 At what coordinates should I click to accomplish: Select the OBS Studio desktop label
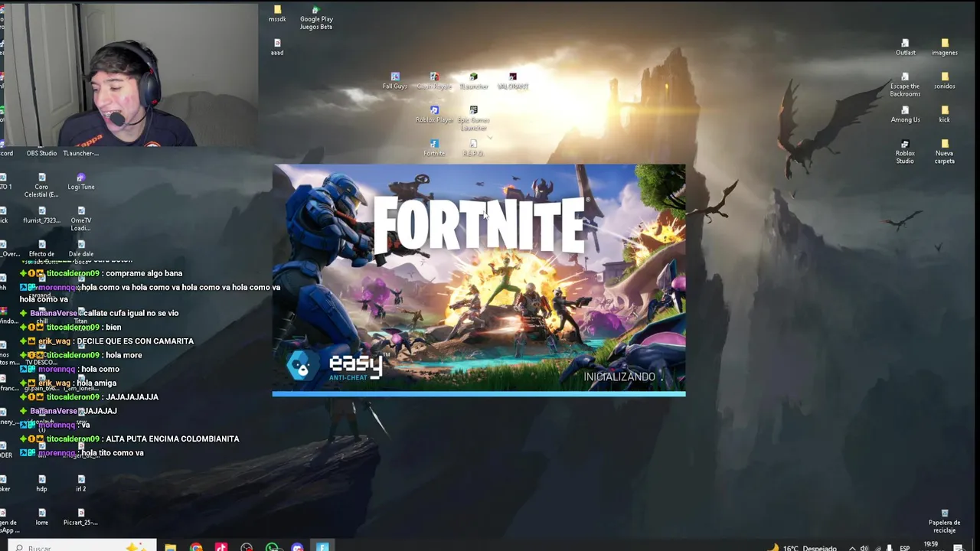tap(41, 153)
